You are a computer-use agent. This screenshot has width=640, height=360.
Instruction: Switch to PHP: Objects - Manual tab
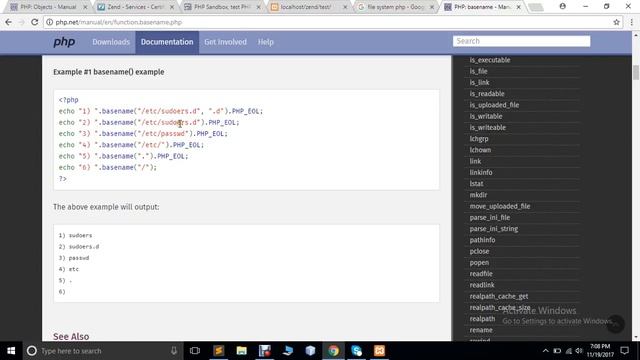(48, 7)
